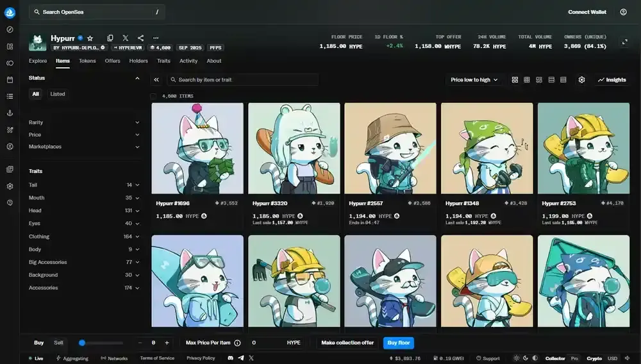Click Connect Wallet
The image size is (641, 364).
587,12
